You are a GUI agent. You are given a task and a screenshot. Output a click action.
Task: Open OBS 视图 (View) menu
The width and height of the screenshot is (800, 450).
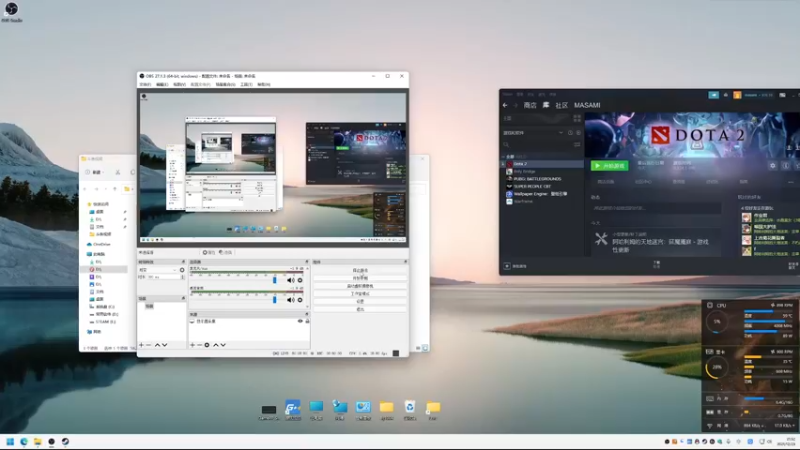[x=179, y=85]
